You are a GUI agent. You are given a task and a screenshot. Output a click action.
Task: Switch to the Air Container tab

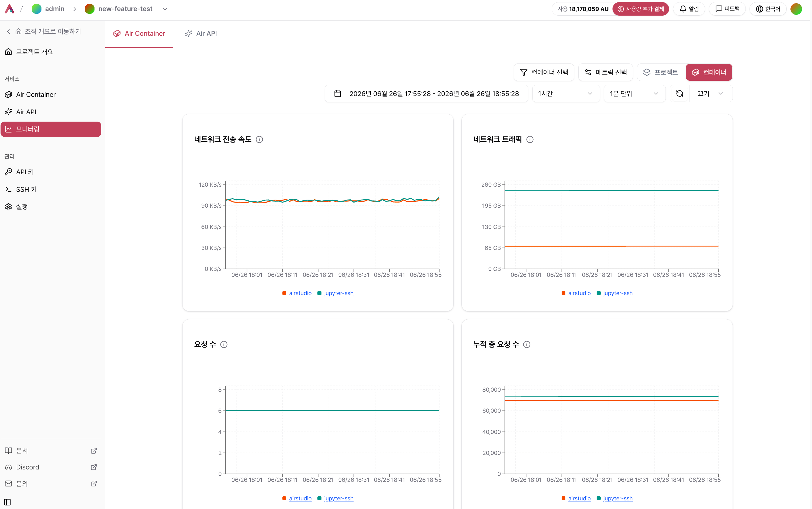[x=139, y=34]
